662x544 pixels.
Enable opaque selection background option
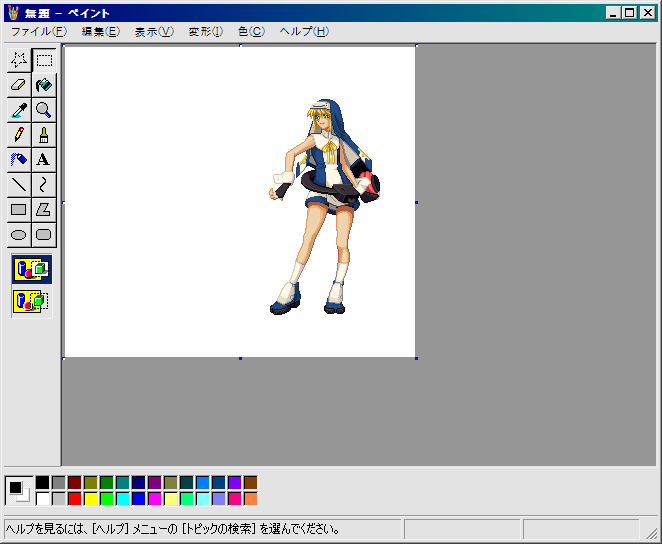pos(31,269)
